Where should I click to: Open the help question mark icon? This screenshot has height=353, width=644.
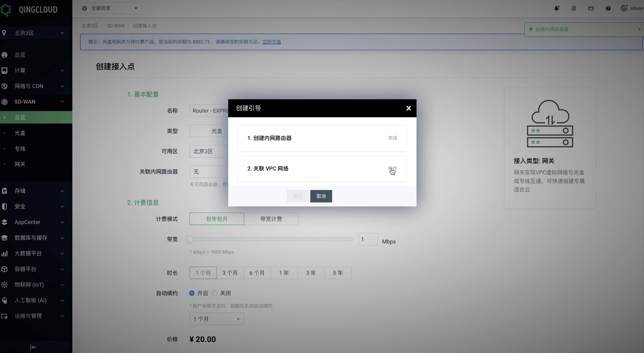[x=608, y=8]
